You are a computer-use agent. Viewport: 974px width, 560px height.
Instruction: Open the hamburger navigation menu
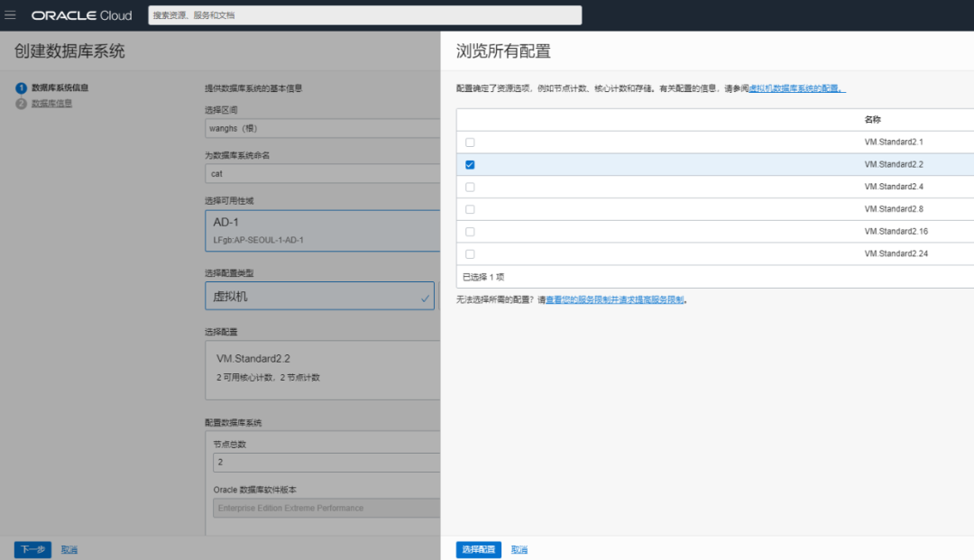[11, 15]
